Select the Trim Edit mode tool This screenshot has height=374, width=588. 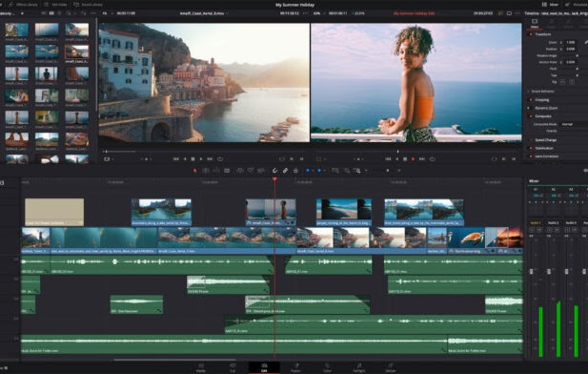point(206,171)
